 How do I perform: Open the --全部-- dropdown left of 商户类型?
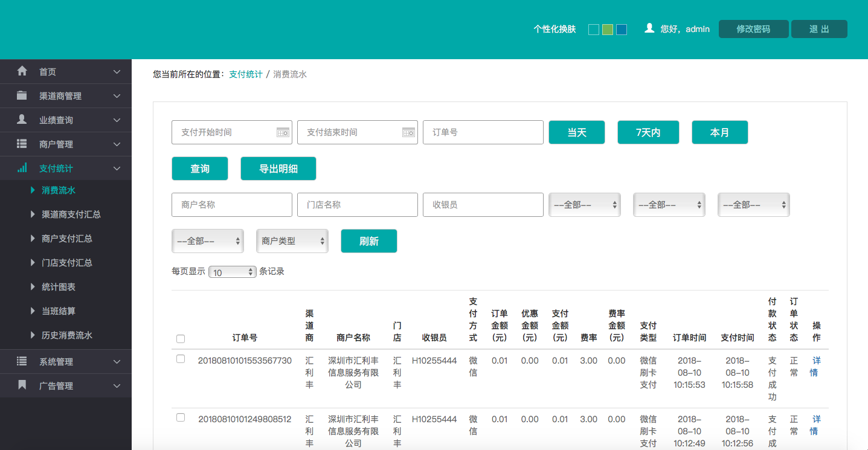pyautogui.click(x=208, y=241)
